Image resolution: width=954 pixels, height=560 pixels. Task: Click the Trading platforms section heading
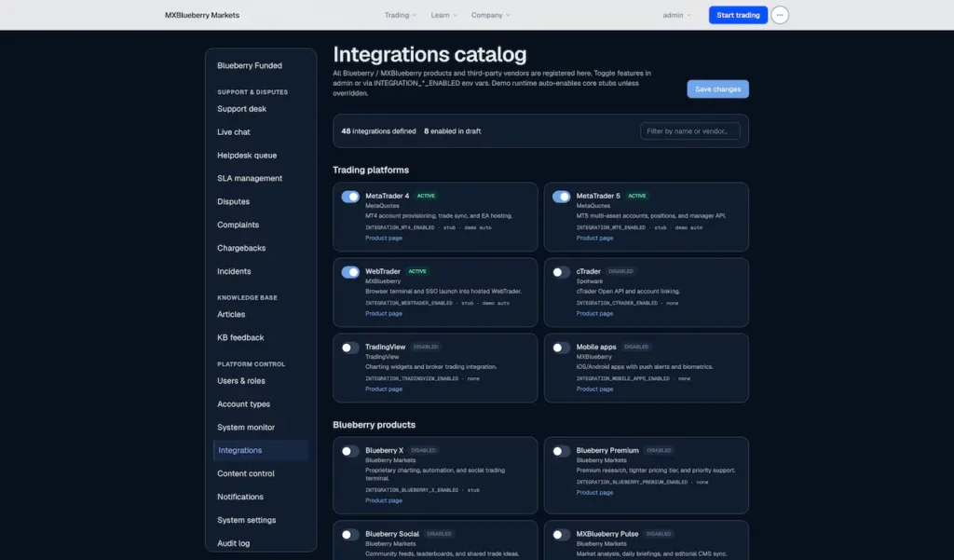(371, 170)
